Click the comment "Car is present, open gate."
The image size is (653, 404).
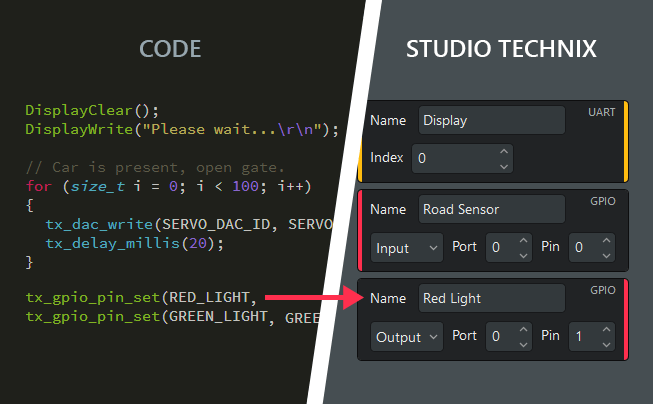(155, 167)
